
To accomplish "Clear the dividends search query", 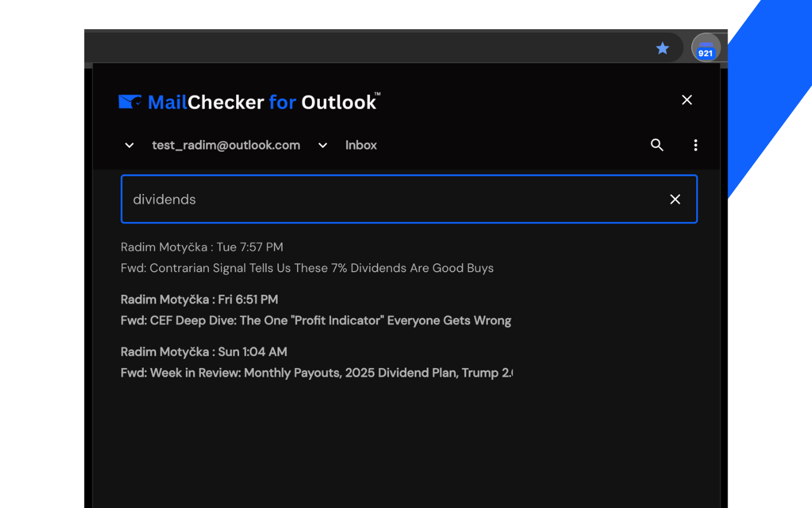I will [675, 199].
